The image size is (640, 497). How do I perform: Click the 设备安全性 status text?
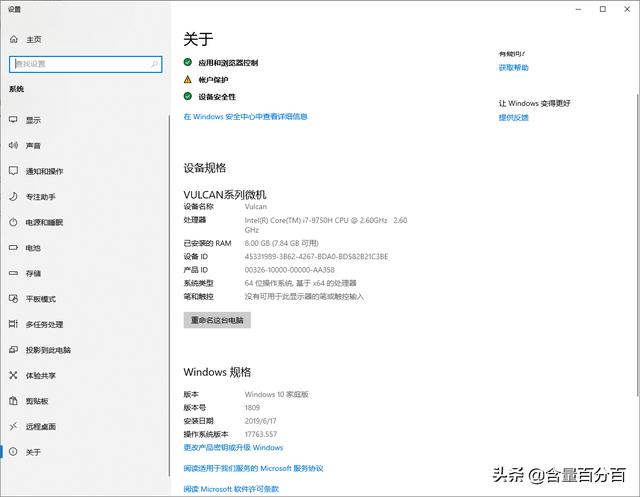click(217, 97)
